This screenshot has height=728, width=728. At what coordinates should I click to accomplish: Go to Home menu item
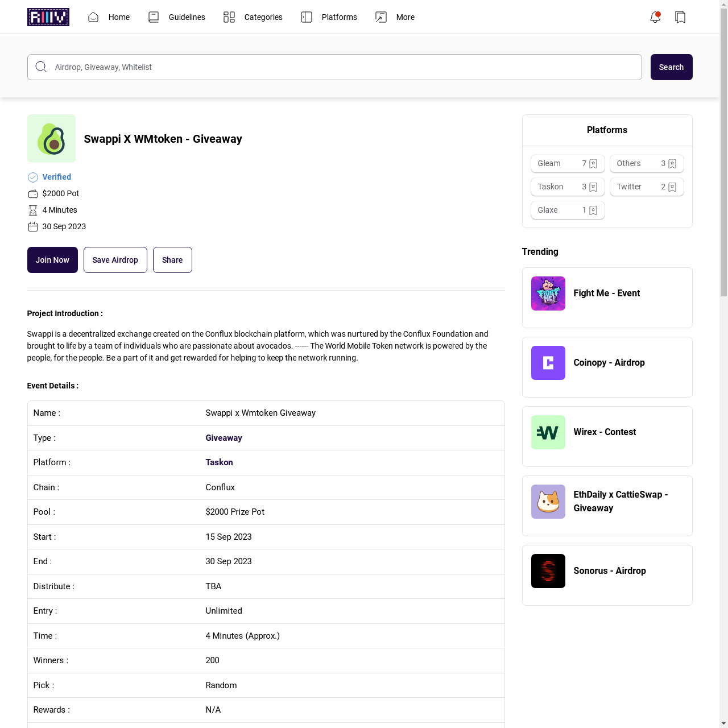coord(119,17)
